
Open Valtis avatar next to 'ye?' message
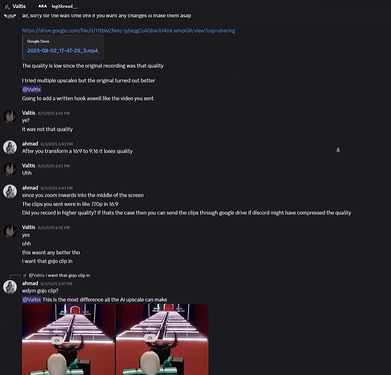pos(10,117)
